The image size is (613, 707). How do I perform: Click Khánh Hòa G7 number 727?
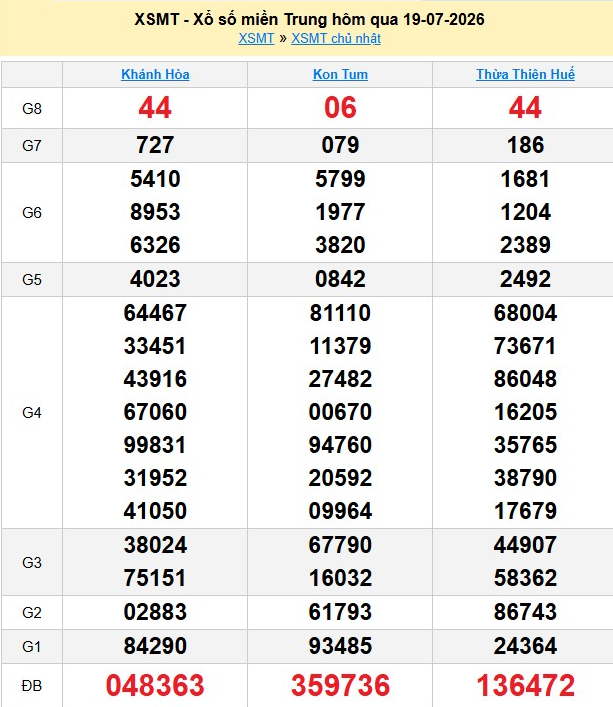click(155, 145)
